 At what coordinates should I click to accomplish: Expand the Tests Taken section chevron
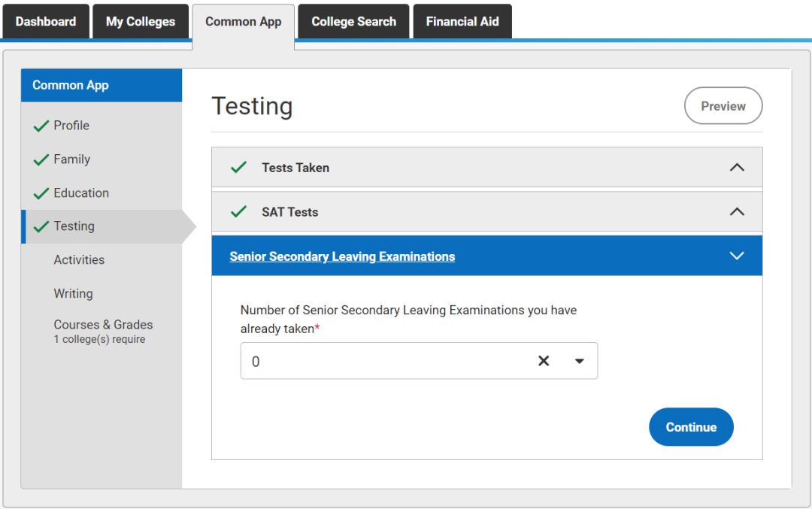737,168
